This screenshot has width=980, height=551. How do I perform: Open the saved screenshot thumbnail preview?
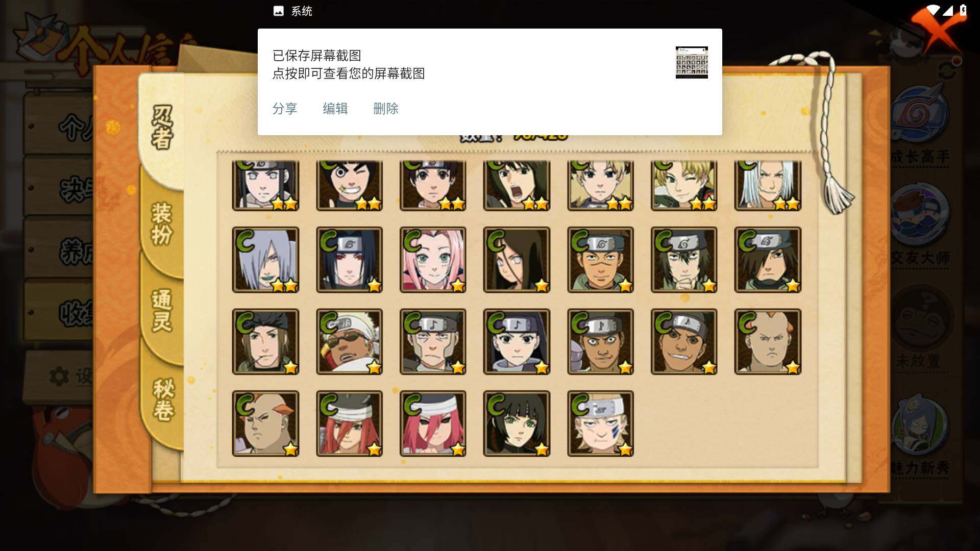coord(692,62)
